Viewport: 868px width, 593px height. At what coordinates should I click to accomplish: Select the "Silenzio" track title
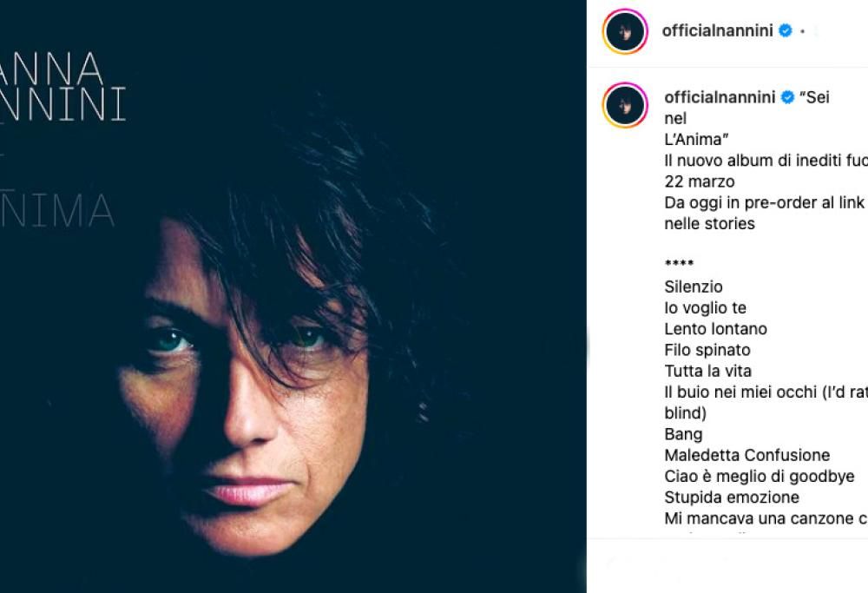[692, 286]
